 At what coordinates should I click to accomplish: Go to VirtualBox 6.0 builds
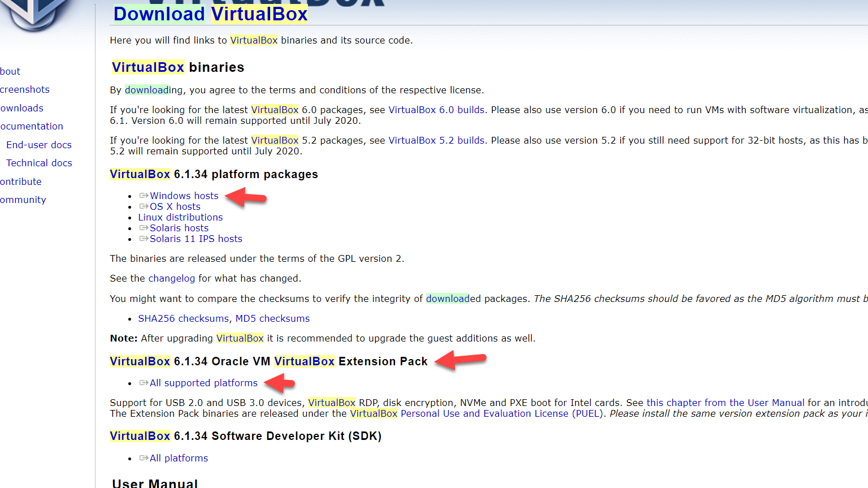coord(436,110)
